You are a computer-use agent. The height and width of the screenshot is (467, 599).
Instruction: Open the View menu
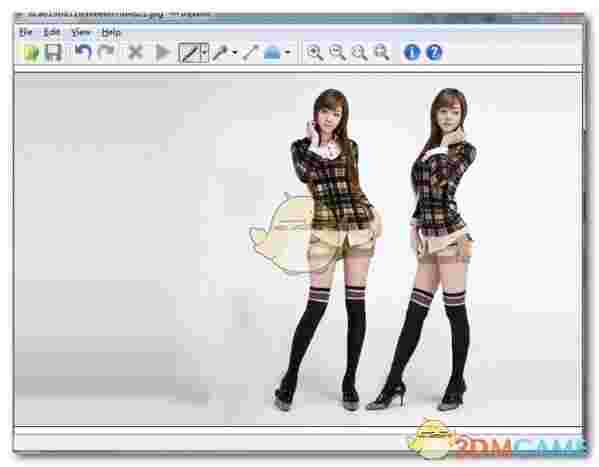[81, 33]
